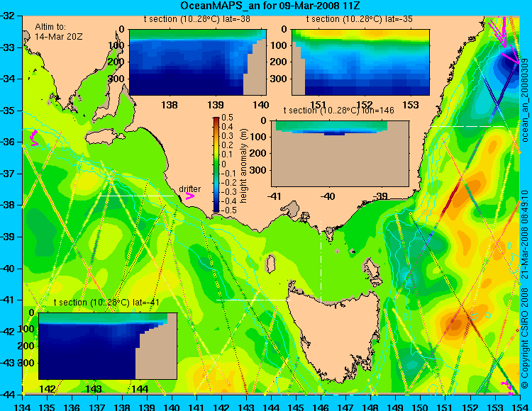This screenshot has width=532, height=411.
Task: Click the 'drifter' label on the map
Action: 189,189
